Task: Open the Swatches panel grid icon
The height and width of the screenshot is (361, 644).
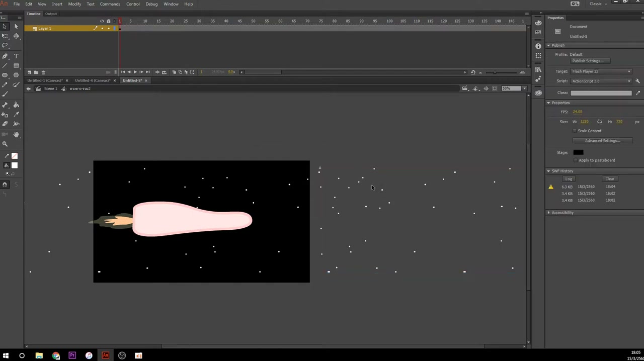Action: (538, 33)
